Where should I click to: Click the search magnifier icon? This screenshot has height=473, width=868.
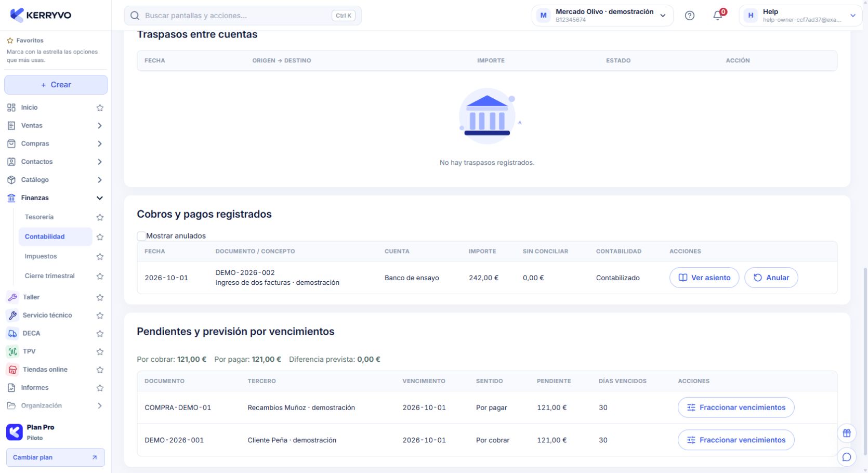pyautogui.click(x=135, y=16)
